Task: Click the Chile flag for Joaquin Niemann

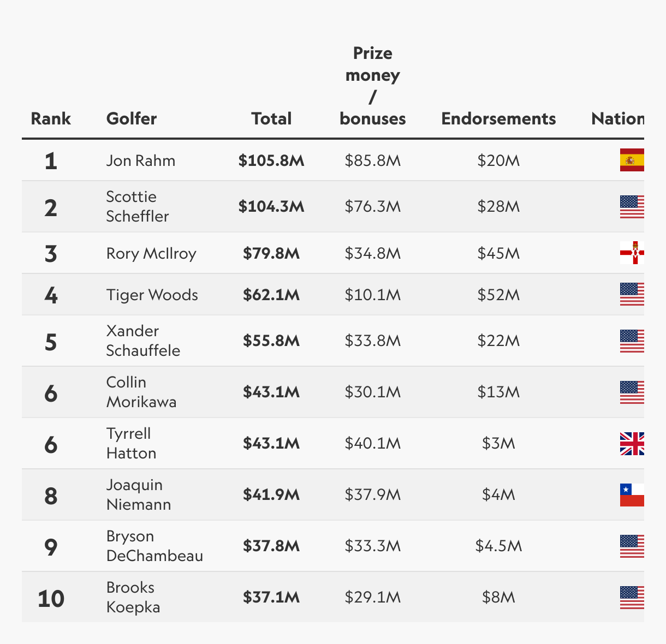Action: click(632, 495)
